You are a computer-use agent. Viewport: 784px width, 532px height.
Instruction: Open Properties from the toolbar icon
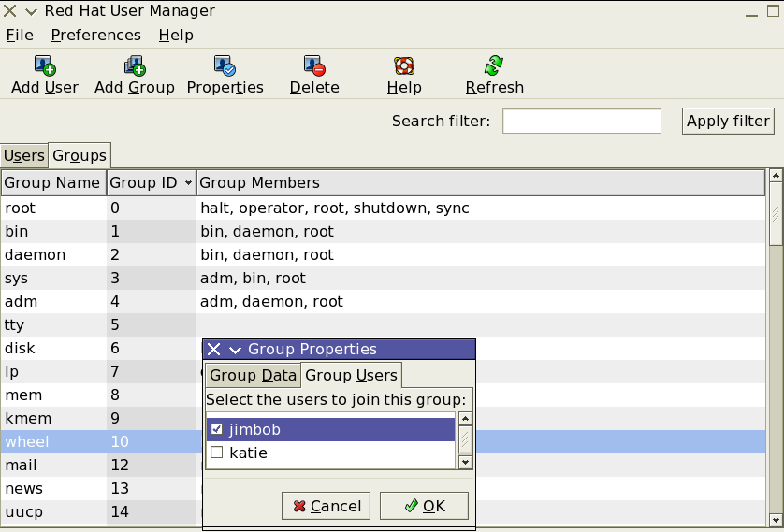225,65
